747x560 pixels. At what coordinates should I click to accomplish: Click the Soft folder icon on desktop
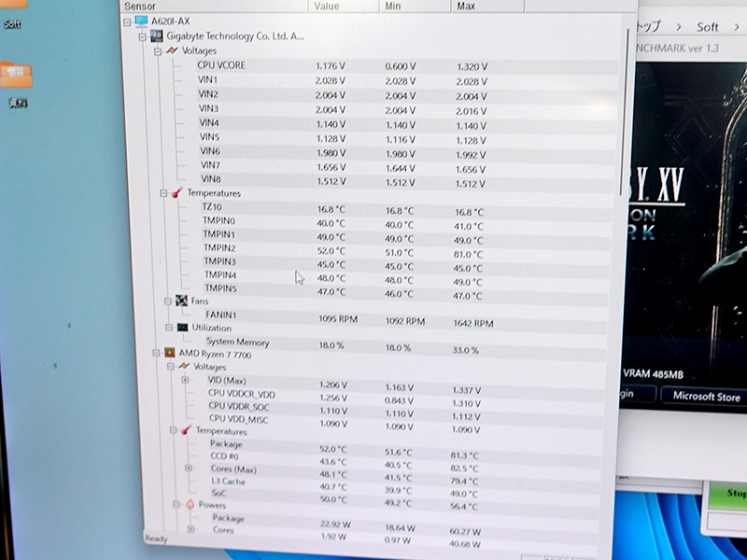[x=13, y=5]
